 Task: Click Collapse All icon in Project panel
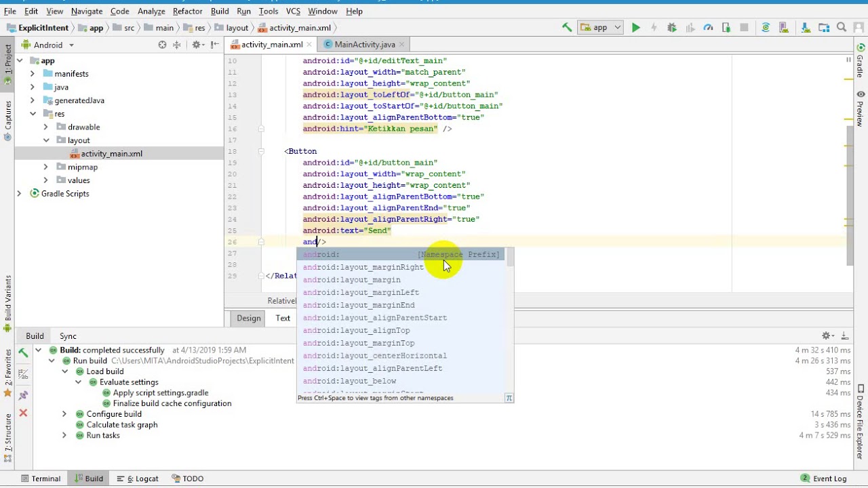click(177, 45)
